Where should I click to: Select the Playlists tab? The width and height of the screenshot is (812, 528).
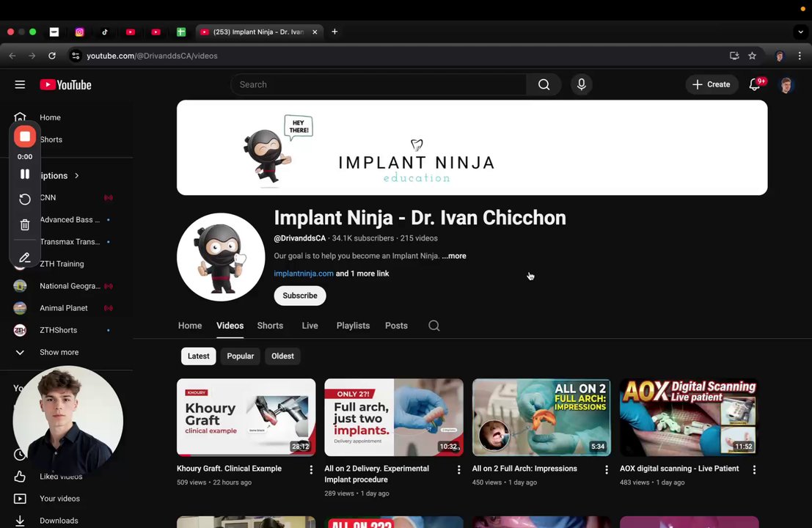coord(353,326)
